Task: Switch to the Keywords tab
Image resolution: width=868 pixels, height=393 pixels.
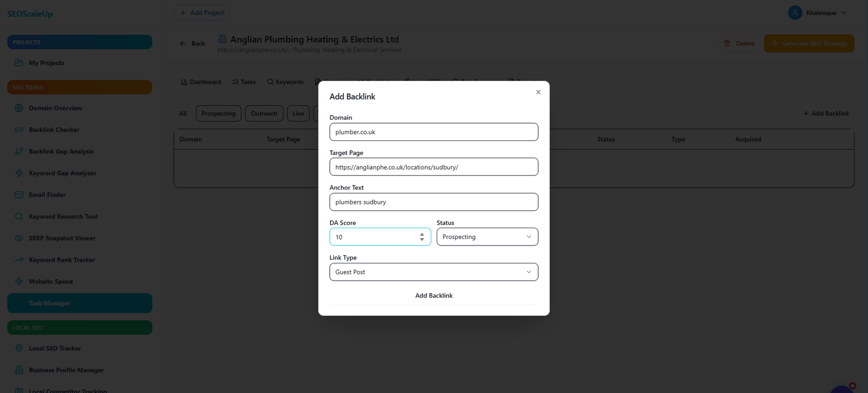Action: point(285,82)
